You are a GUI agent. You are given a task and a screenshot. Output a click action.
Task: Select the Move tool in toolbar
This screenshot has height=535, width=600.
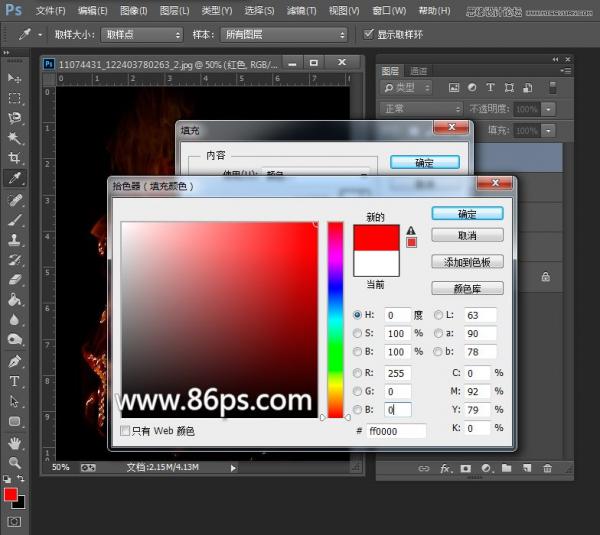14,78
